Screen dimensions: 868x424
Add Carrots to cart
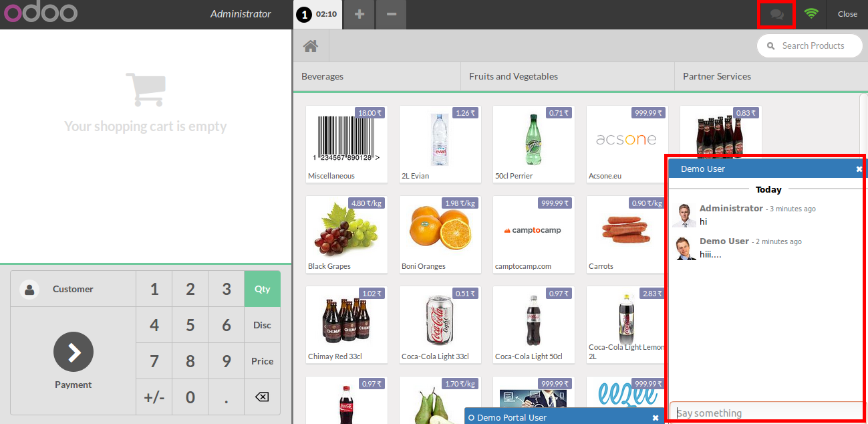(626, 234)
